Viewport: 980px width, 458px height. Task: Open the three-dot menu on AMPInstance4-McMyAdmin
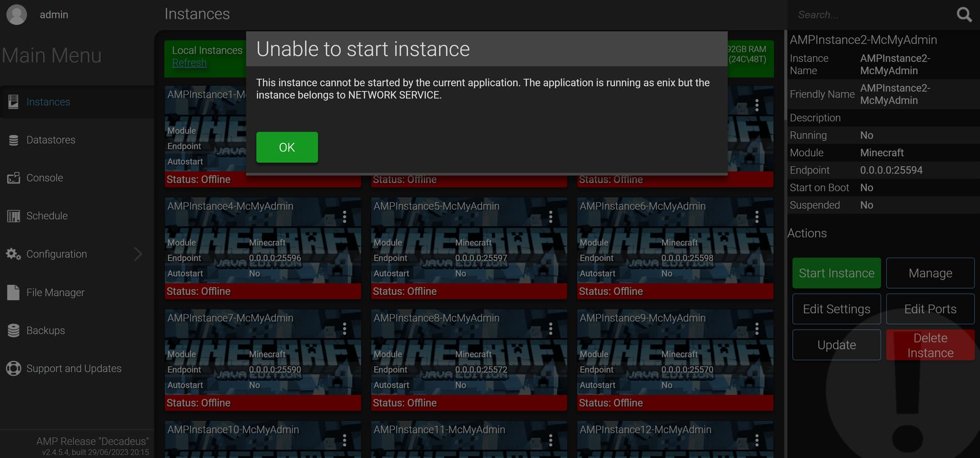point(345,217)
